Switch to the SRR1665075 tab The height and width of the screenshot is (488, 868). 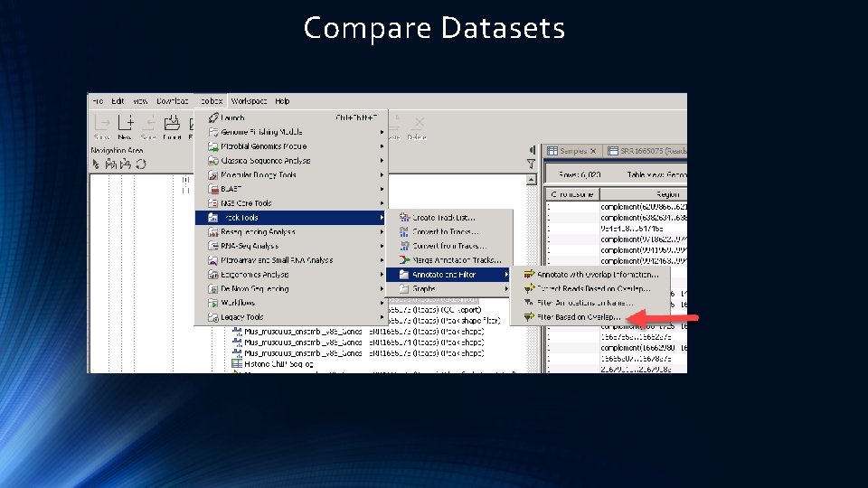[646, 151]
